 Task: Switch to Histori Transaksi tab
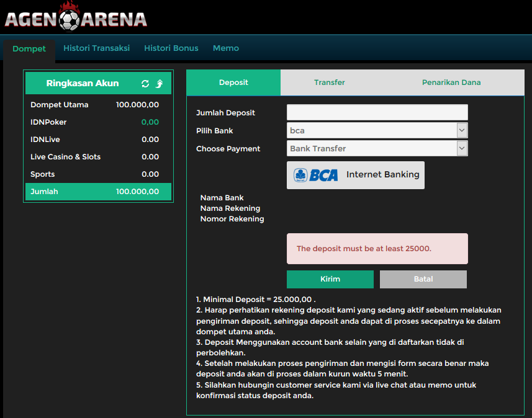point(97,48)
